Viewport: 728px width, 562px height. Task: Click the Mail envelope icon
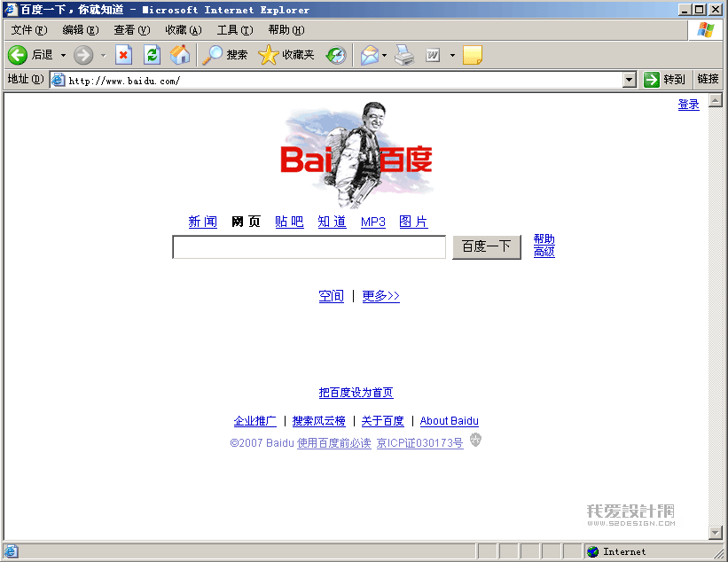point(370,55)
